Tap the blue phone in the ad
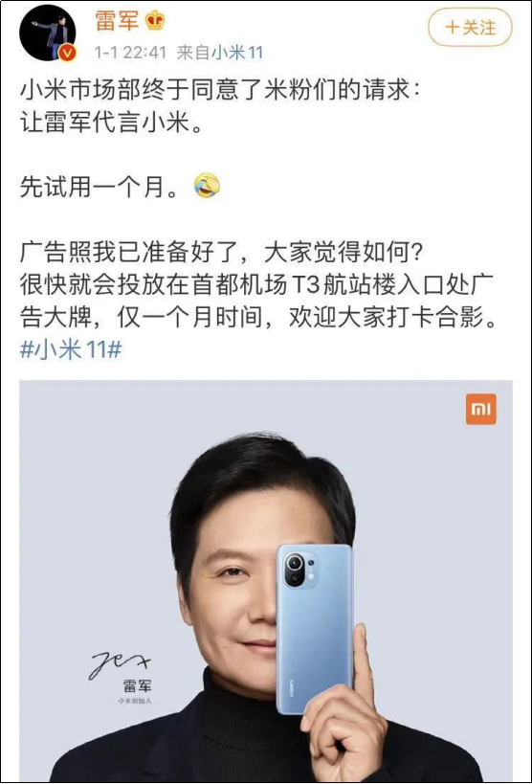The width and height of the screenshot is (532, 784). click(315, 629)
